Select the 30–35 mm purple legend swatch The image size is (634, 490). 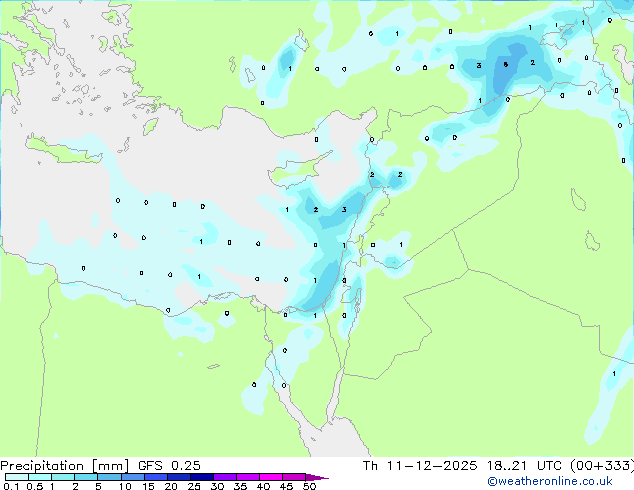[x=225, y=477]
